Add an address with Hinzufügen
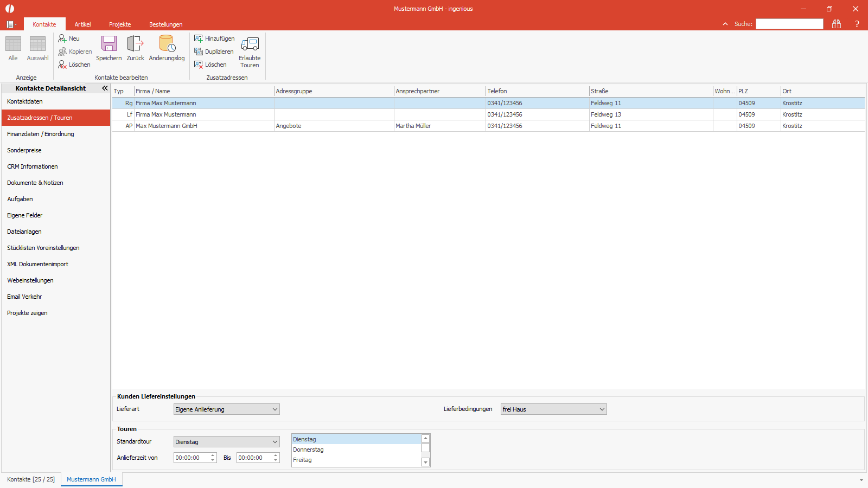The height and width of the screenshot is (488, 868). click(x=214, y=38)
